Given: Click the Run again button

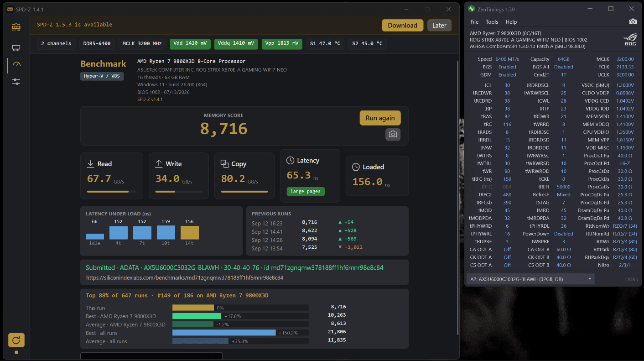Looking at the screenshot, I should [x=380, y=118].
